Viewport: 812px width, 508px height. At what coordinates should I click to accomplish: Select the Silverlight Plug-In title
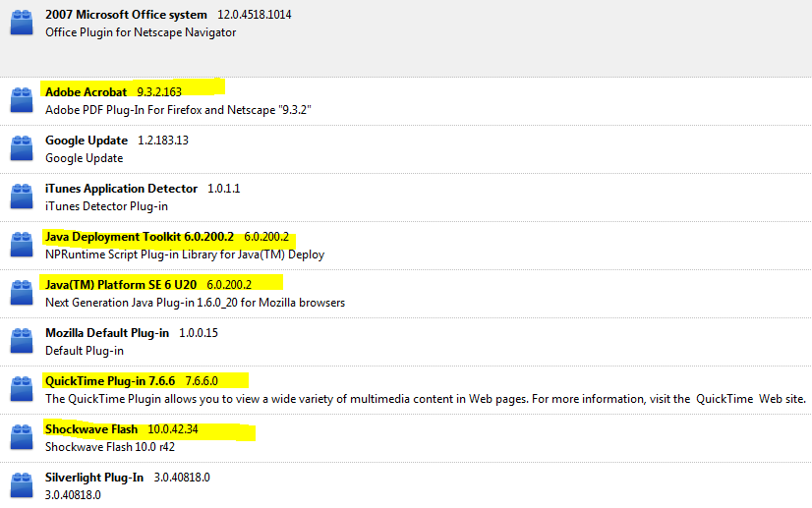click(x=94, y=478)
